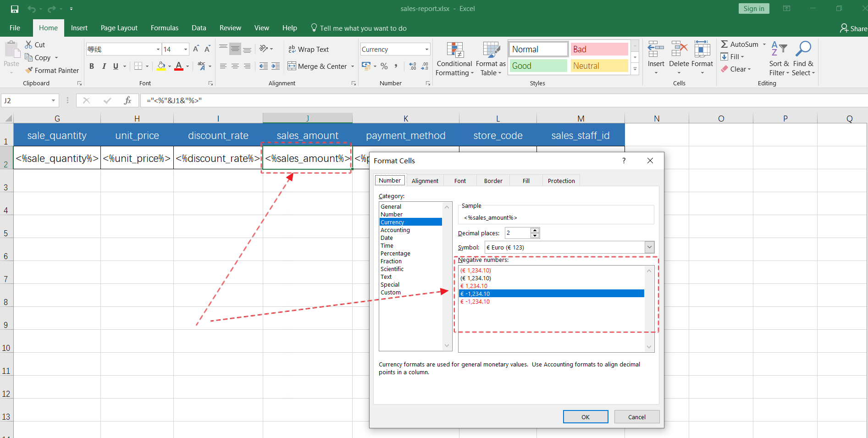The height and width of the screenshot is (438, 868).
Task: Toggle Wrap Text
Action: [x=309, y=49]
